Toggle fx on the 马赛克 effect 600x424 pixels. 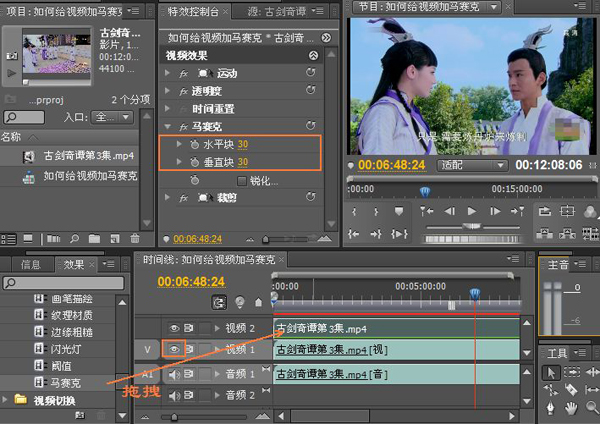click(x=184, y=126)
